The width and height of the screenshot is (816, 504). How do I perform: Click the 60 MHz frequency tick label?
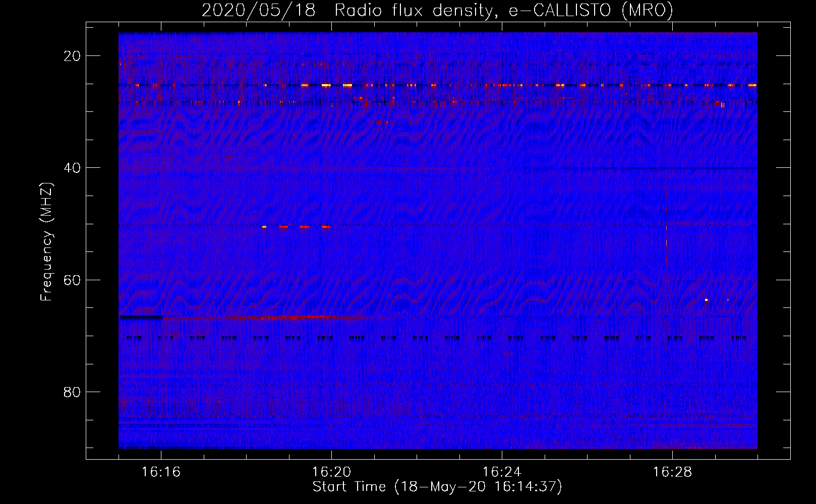tap(72, 280)
